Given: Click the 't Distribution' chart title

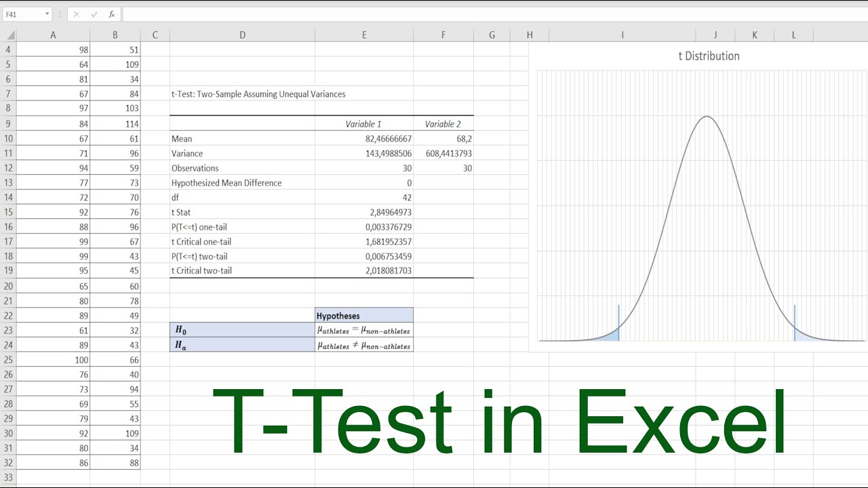Looking at the screenshot, I should click(709, 56).
